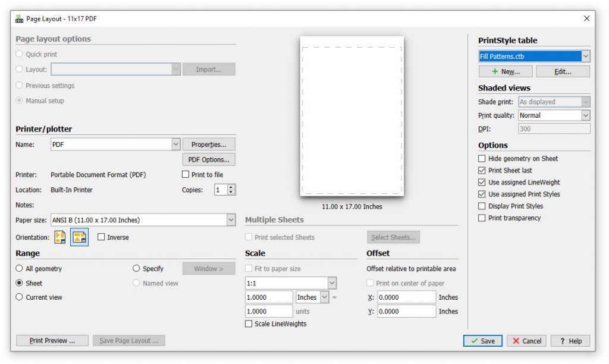The width and height of the screenshot is (609, 364).
Task: Click the red X Cancel icon
Action: (515, 341)
